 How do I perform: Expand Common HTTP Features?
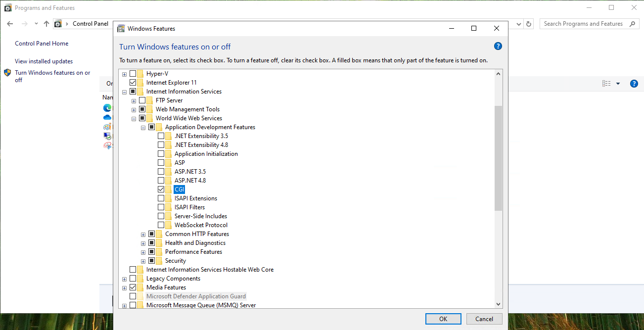[x=143, y=234]
